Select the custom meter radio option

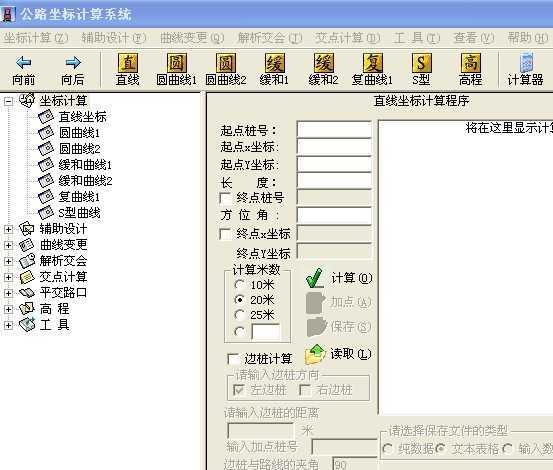(x=239, y=331)
